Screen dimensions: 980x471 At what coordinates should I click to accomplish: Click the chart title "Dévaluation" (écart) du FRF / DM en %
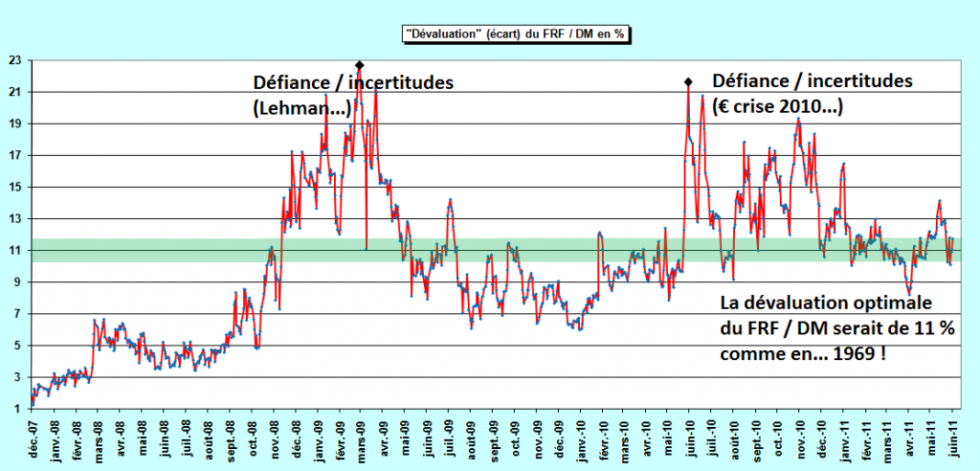coord(517,34)
